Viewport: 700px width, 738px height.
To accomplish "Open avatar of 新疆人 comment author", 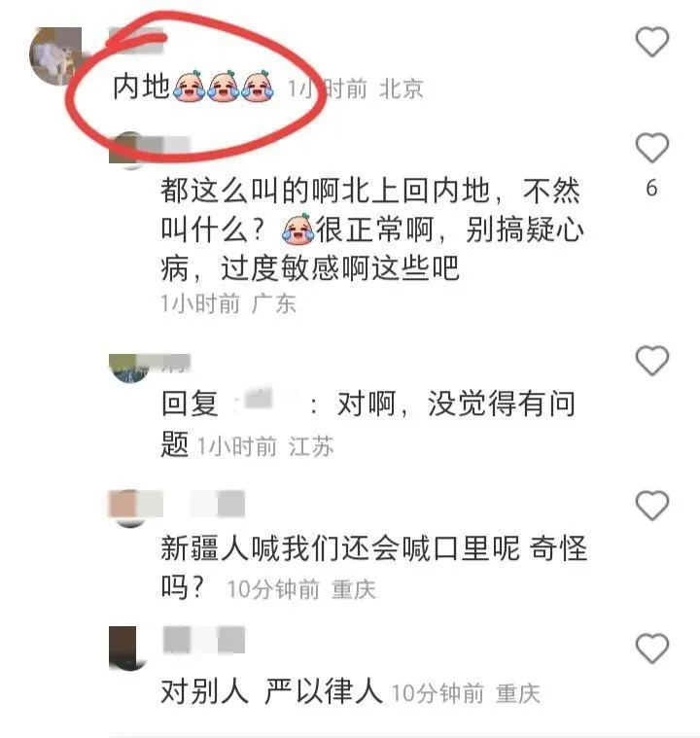I will [x=129, y=509].
